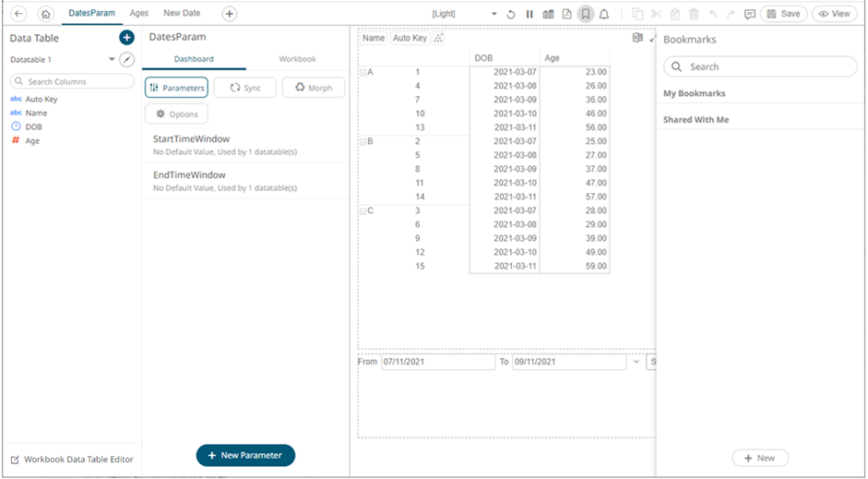Open the alerts bell icon
The image size is (868, 479).
click(604, 14)
